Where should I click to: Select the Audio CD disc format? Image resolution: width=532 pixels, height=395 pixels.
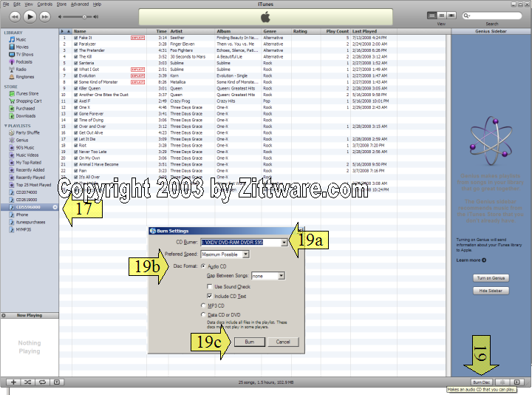(204, 266)
